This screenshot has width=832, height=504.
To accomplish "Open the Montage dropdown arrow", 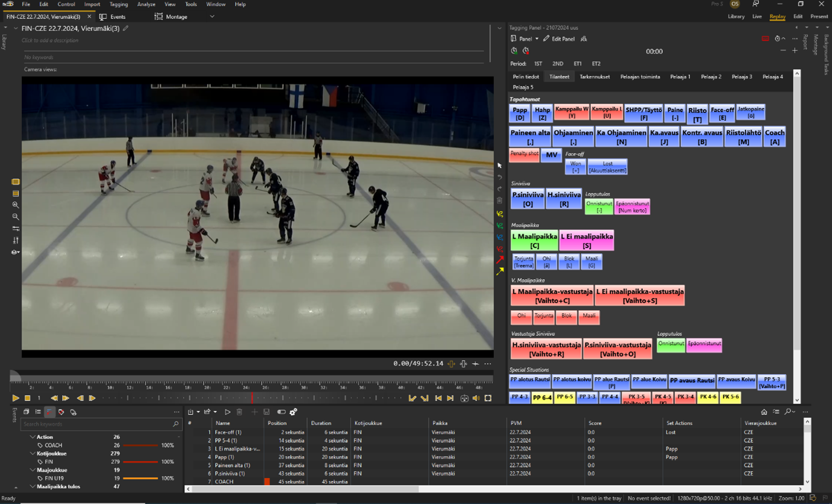I will (x=212, y=17).
